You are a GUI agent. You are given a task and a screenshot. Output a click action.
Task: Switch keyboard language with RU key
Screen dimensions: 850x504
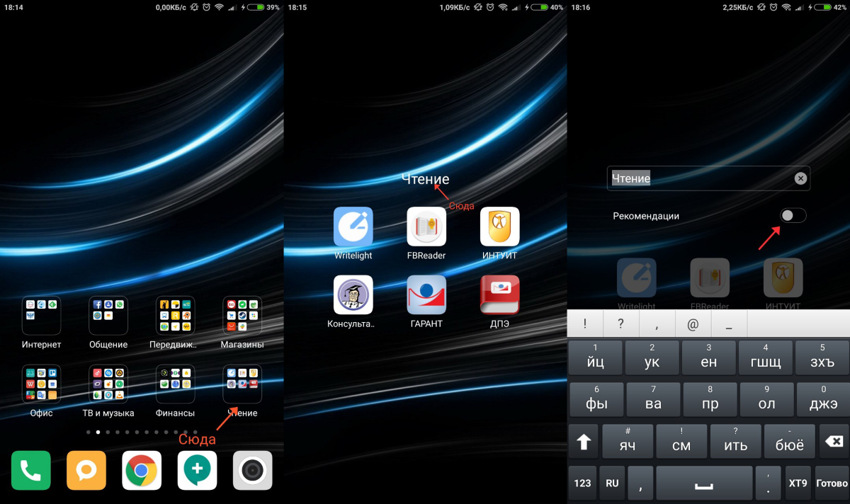(612, 483)
